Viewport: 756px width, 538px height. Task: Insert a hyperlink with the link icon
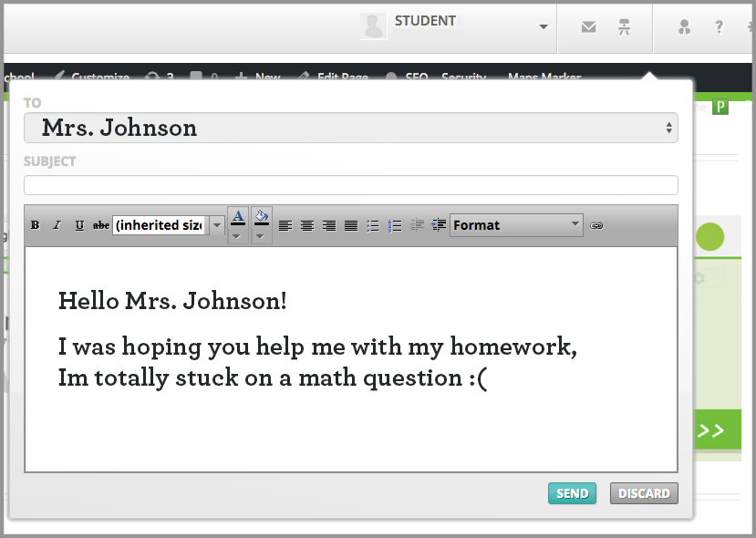(x=596, y=225)
